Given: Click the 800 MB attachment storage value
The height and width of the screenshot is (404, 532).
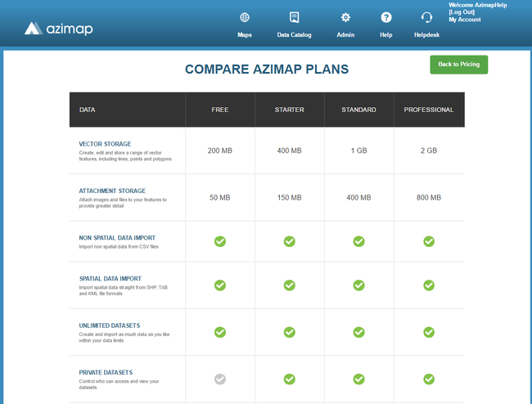Looking at the screenshot, I should tap(429, 198).
